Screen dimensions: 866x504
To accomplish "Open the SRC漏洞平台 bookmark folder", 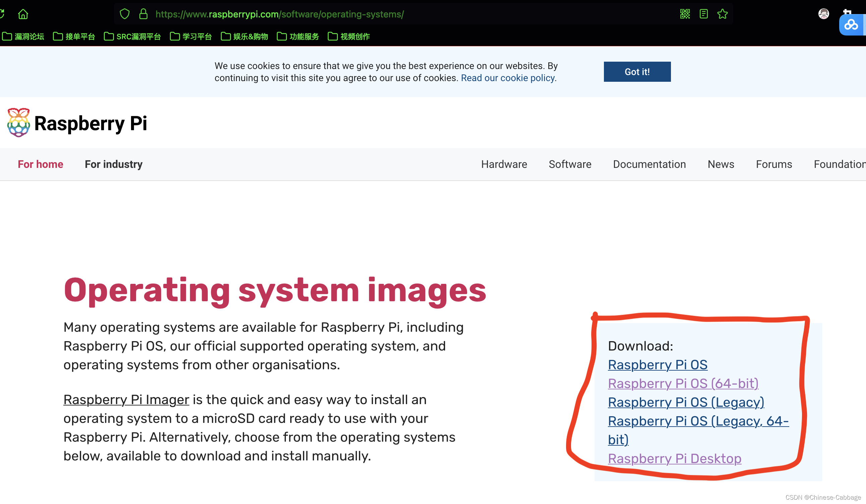I will point(133,37).
